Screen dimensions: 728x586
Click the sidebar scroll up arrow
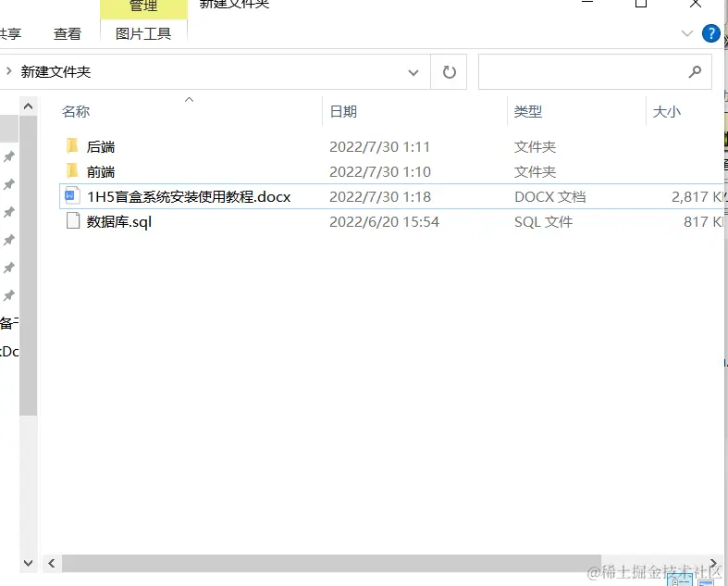click(28, 106)
